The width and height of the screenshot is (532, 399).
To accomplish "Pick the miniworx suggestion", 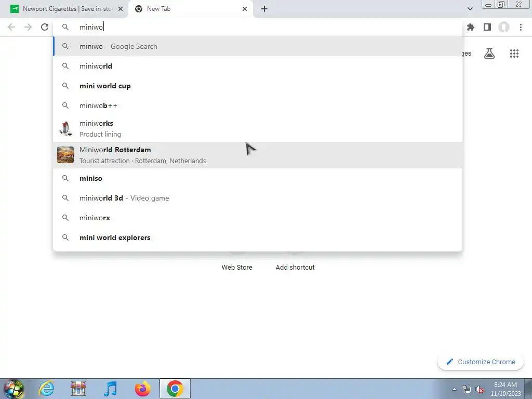I will click(x=258, y=218).
